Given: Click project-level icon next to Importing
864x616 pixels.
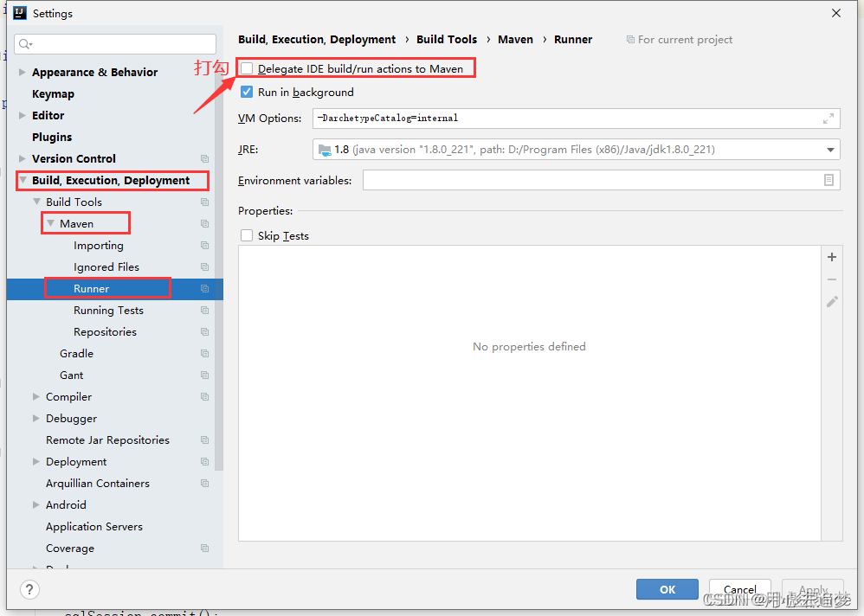Looking at the screenshot, I should pyautogui.click(x=204, y=245).
